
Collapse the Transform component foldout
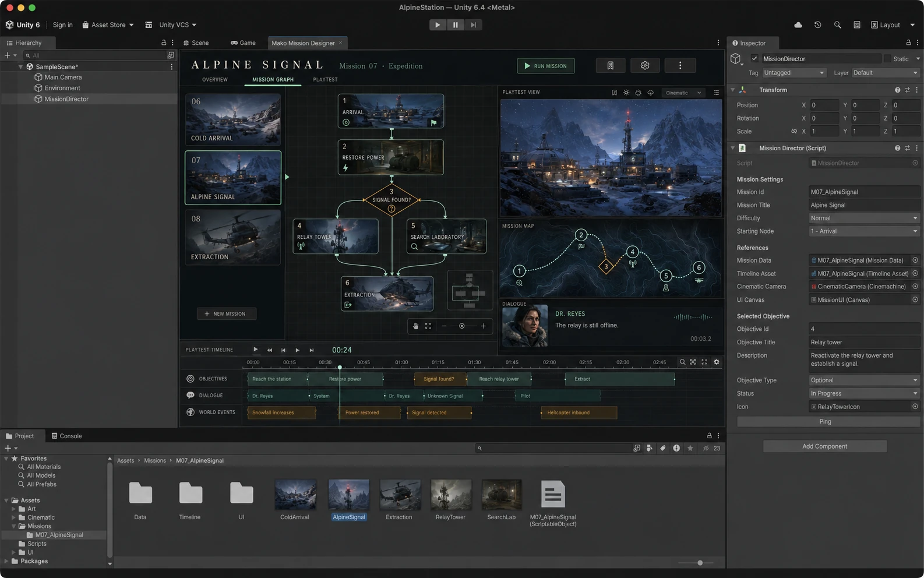(x=733, y=90)
